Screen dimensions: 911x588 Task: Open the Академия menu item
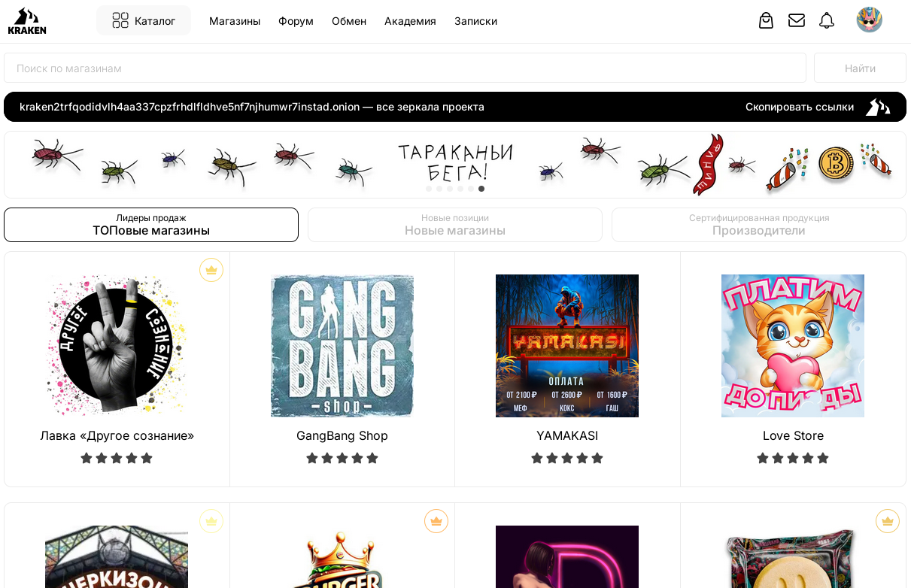pyautogui.click(x=410, y=21)
